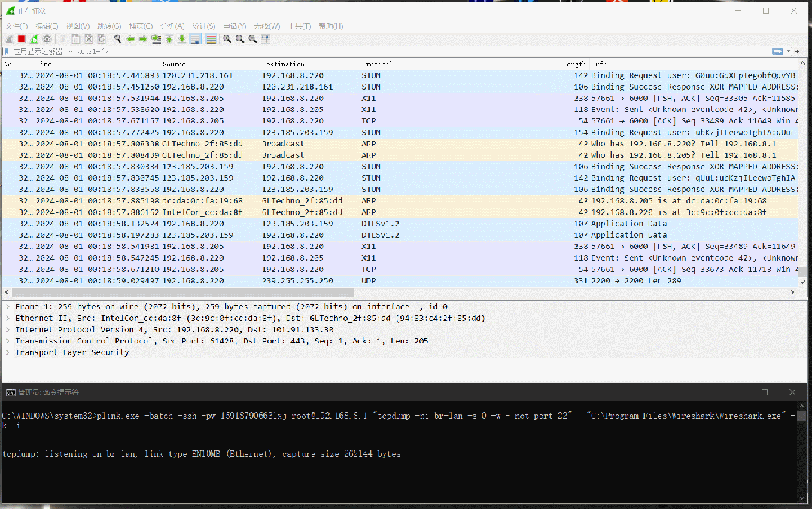Viewport: 812px width, 509px height.
Task: Open the 编辑(E) Edit menu
Action: 47,26
